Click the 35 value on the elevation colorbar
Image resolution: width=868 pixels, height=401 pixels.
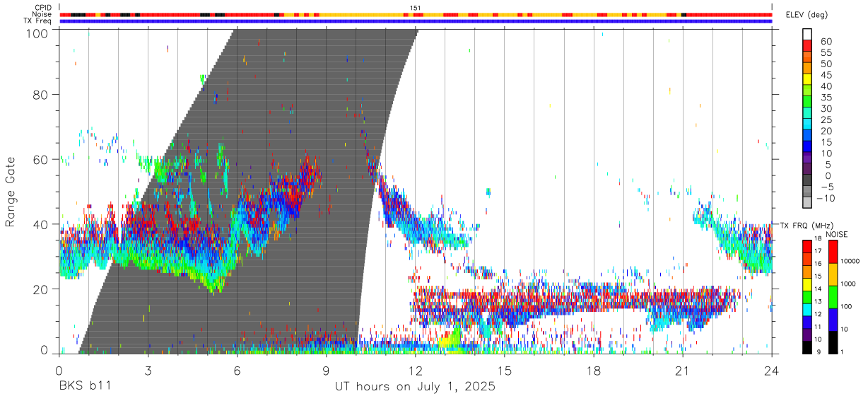pyautogui.click(x=826, y=98)
